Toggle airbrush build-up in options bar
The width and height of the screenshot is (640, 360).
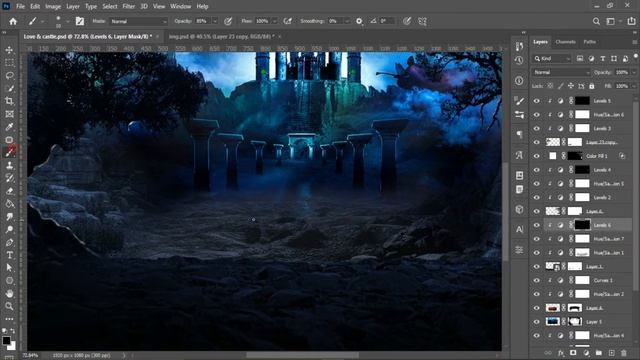(x=288, y=21)
